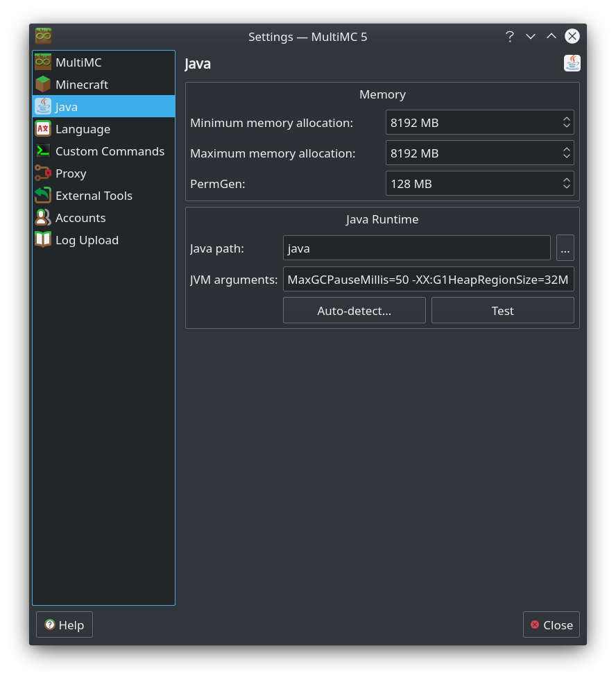This screenshot has height=680, width=616.
Task: Browse for Java path with ... button
Action: coord(565,248)
